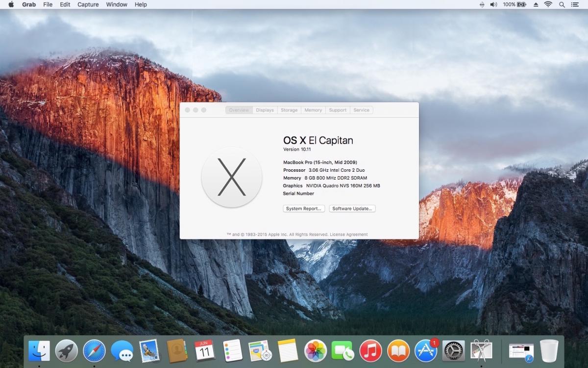588x368 pixels.
Task: Click the MacBook Pro (15-inch, Mid 2009) text
Action: [x=320, y=162]
